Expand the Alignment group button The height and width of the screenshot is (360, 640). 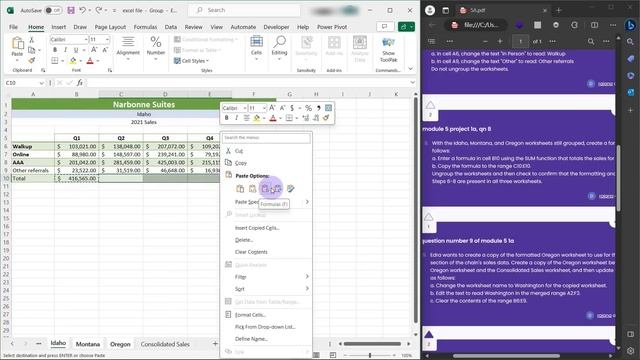128,48
